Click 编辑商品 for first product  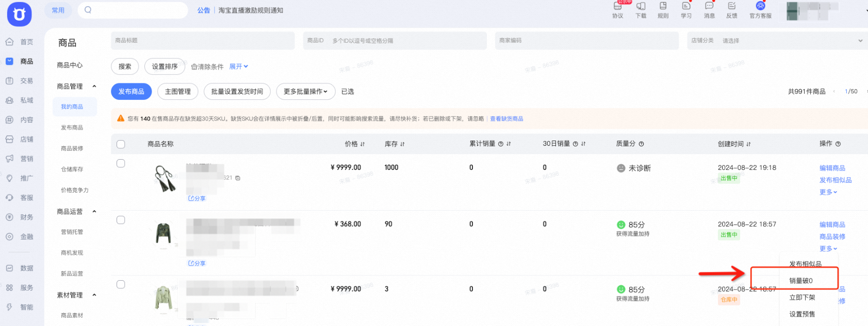click(832, 168)
